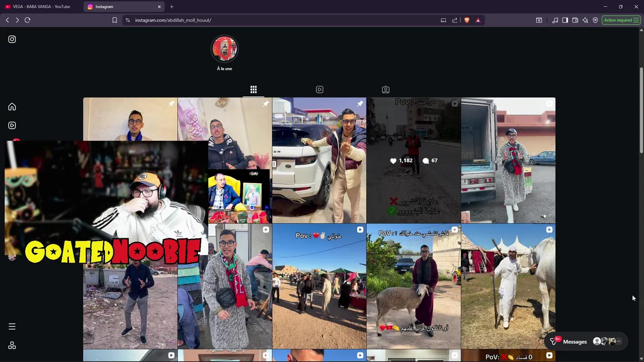
Task: Share this page via the share icon
Action: point(455,20)
